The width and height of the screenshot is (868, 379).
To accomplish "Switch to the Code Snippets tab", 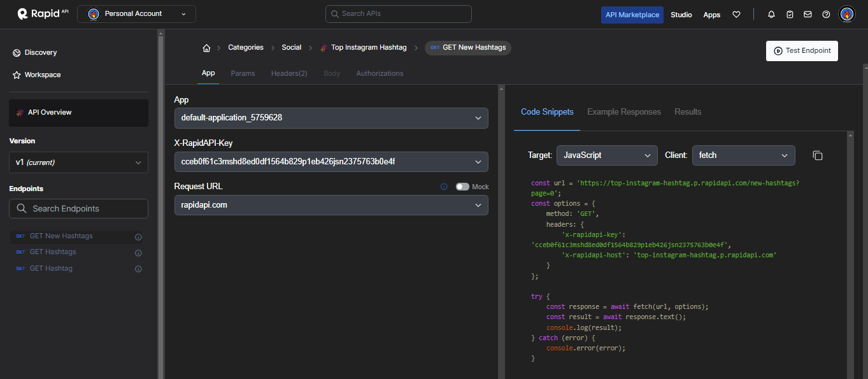I will tap(547, 111).
